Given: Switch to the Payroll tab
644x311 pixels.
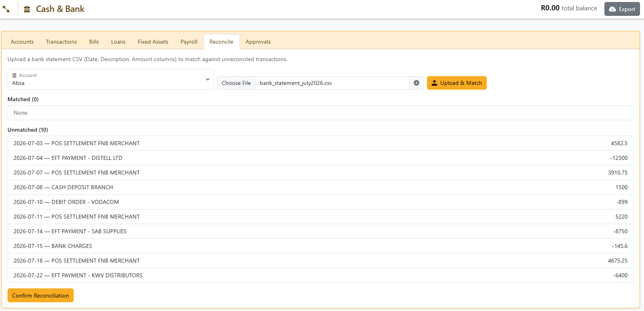Looking at the screenshot, I should pos(189,42).
